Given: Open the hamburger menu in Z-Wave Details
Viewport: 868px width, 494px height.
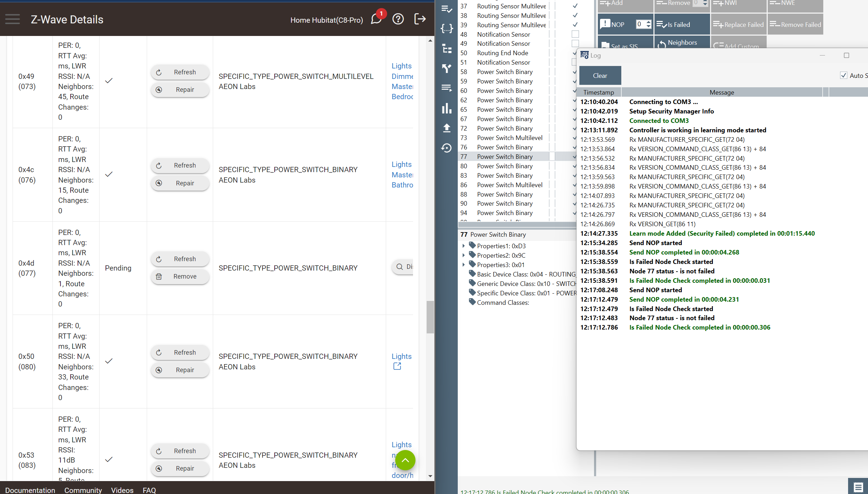Looking at the screenshot, I should [x=13, y=19].
